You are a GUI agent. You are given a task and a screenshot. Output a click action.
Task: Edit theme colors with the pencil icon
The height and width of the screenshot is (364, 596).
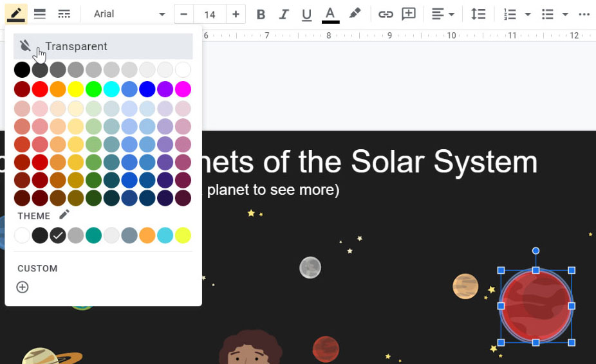(64, 215)
